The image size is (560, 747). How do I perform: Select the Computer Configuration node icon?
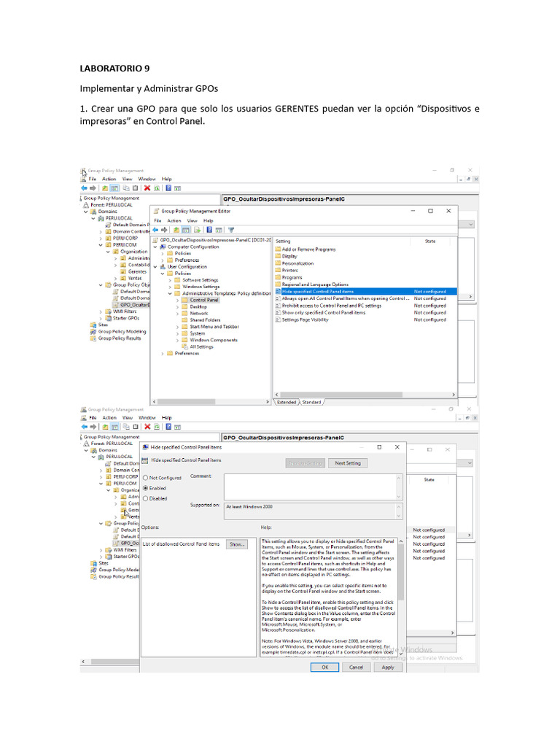163,247
